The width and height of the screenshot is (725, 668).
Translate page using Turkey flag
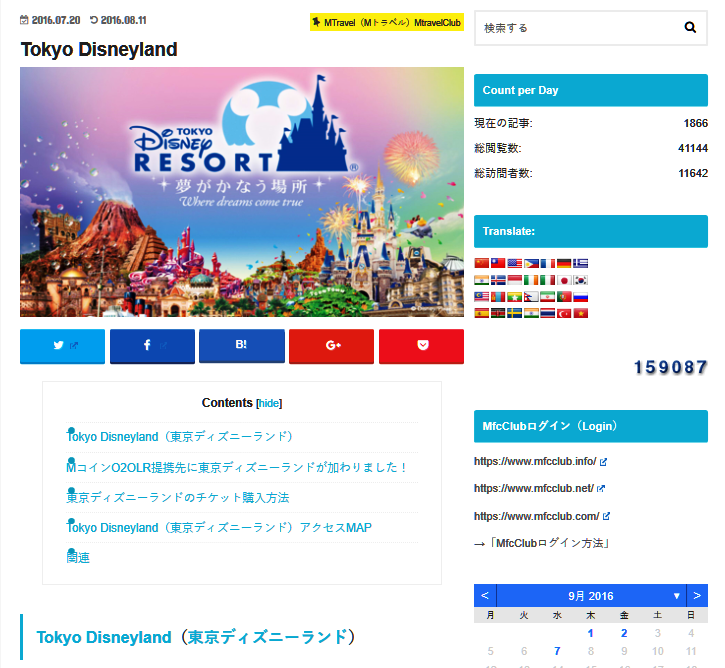[564, 313]
